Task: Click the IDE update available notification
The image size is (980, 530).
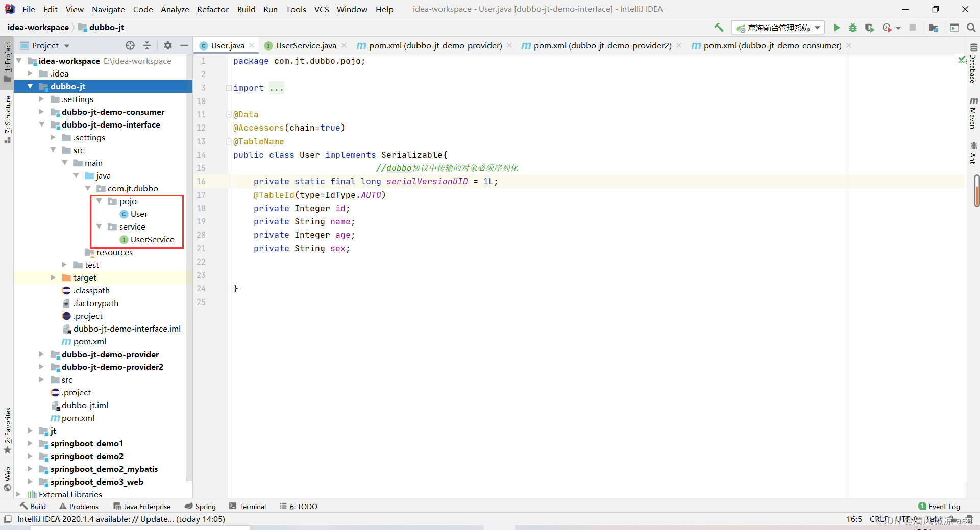Action: tap(121, 519)
